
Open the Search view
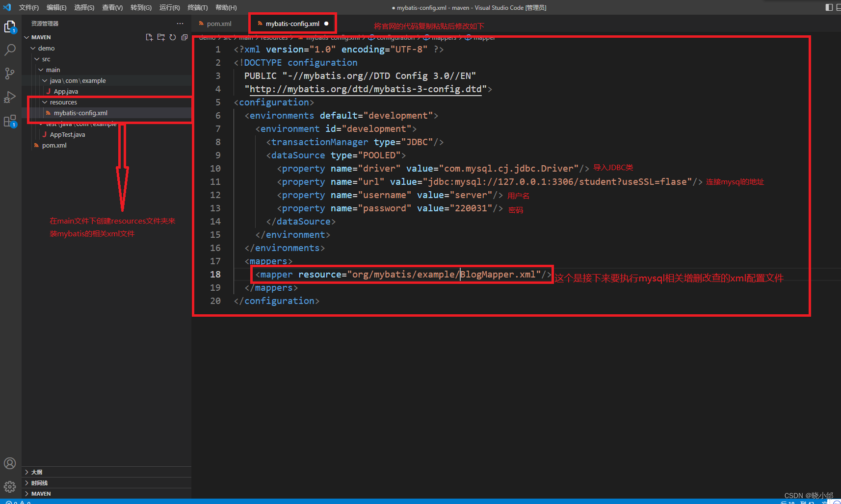pos(10,50)
